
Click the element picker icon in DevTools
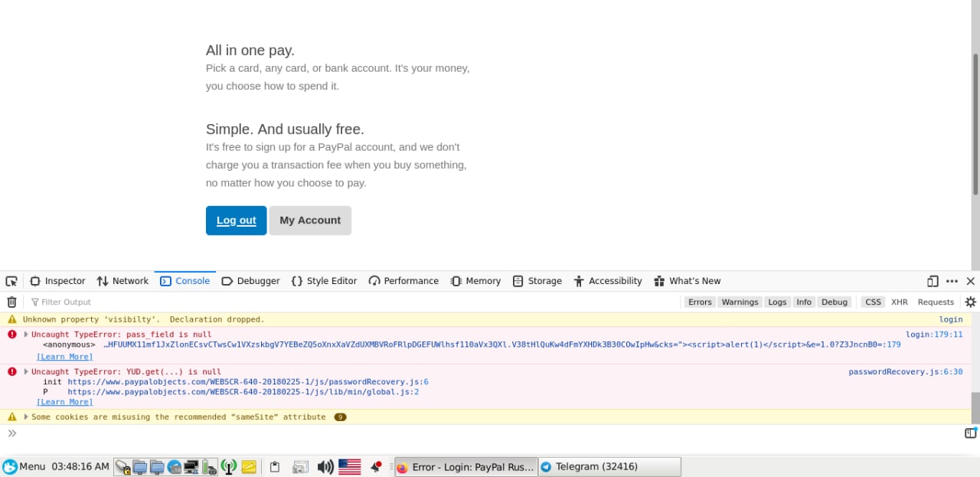pos(11,281)
